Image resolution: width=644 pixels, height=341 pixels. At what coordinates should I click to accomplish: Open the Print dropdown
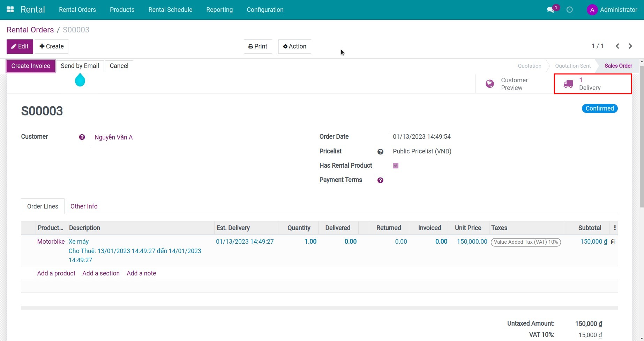[258, 46]
